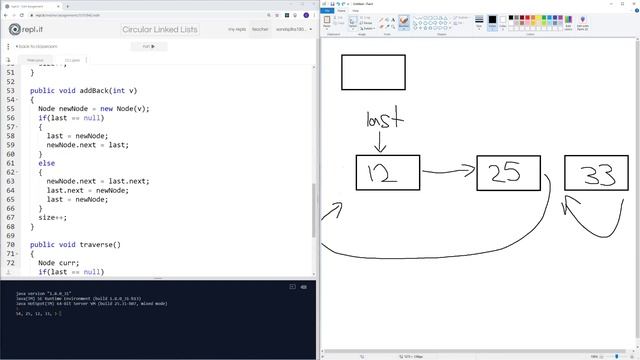This screenshot has width=640, height=360.
Task: Choose the Eraser tool in Paint
Action: (x=381, y=27)
